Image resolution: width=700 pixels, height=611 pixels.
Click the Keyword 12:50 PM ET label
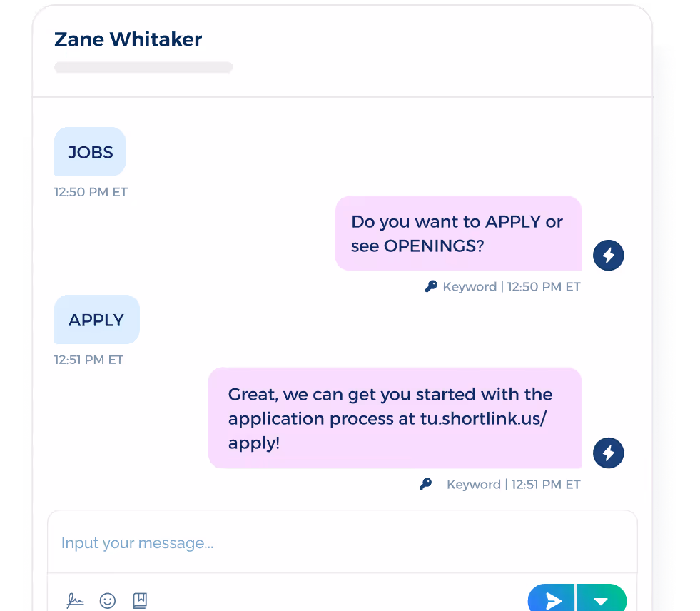pos(512,287)
